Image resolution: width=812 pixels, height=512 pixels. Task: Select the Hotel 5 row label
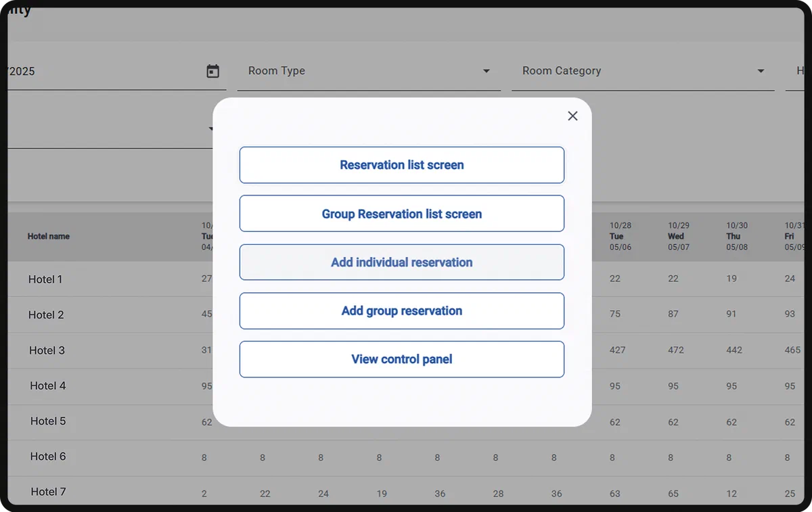click(x=48, y=421)
